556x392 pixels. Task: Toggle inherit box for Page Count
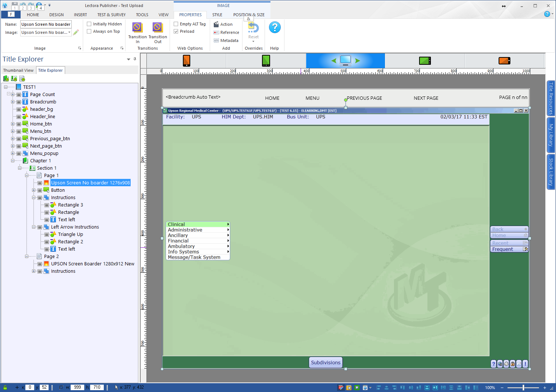19,95
